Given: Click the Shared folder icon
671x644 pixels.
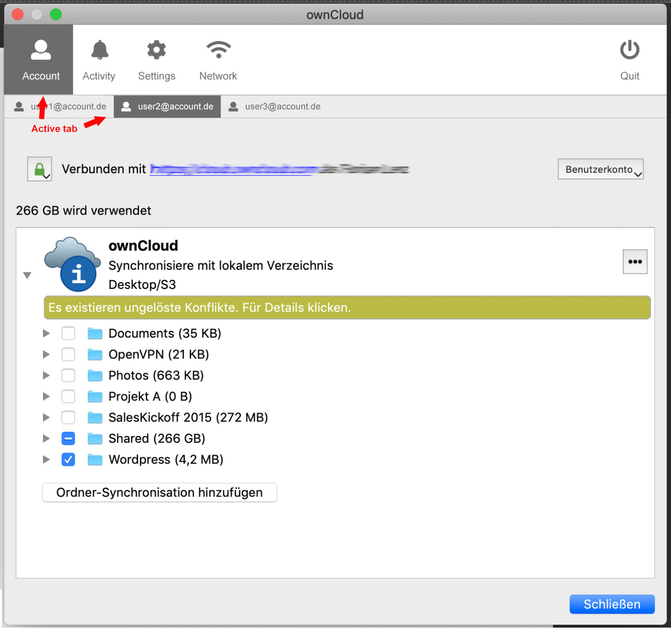Looking at the screenshot, I should (95, 438).
